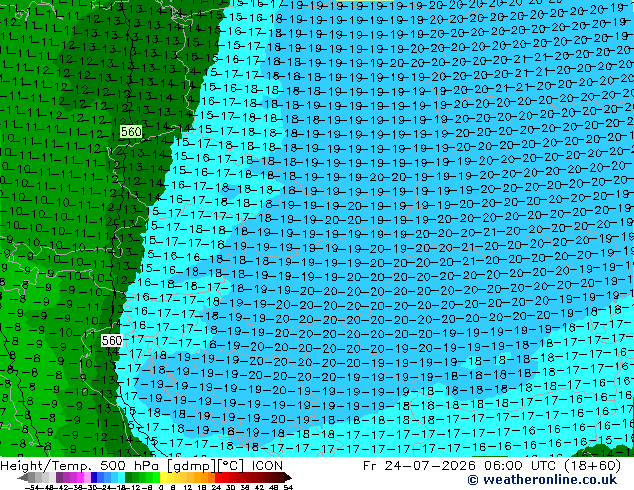Click the '(18+60)' forecast run label
Viewport: 634px width, 490px height.
click(x=592, y=465)
